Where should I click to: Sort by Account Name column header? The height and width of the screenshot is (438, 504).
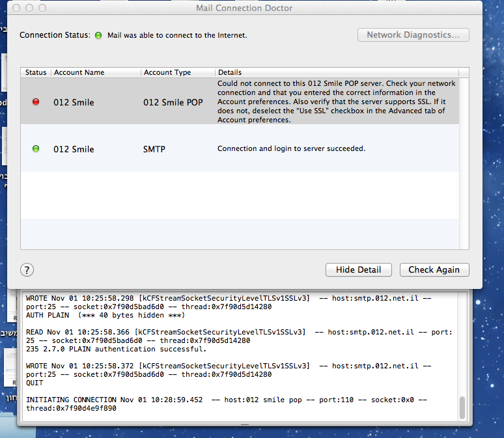coord(96,72)
